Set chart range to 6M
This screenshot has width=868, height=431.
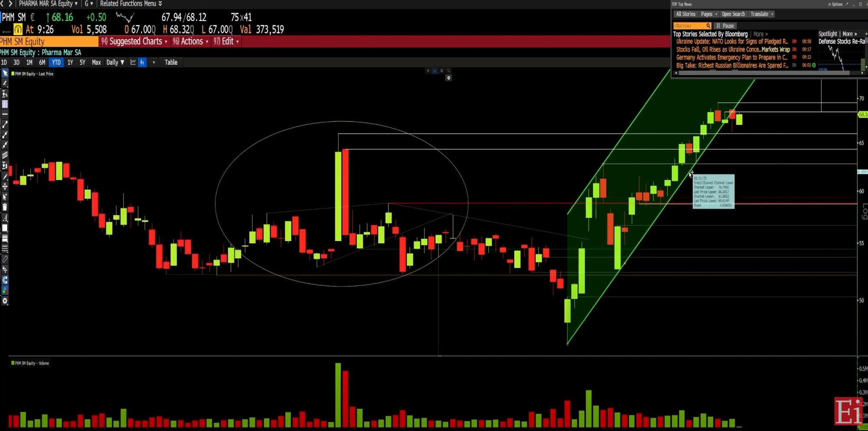[x=42, y=62]
